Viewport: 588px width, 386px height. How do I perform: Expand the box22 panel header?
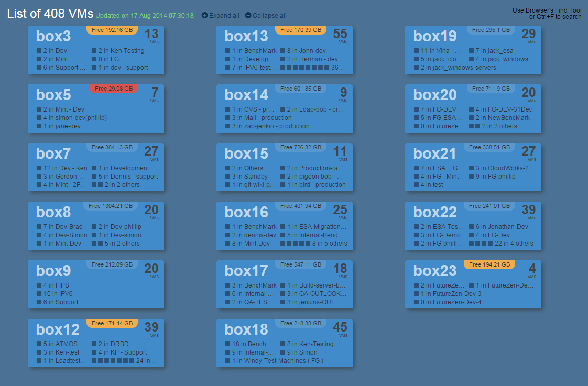point(435,212)
